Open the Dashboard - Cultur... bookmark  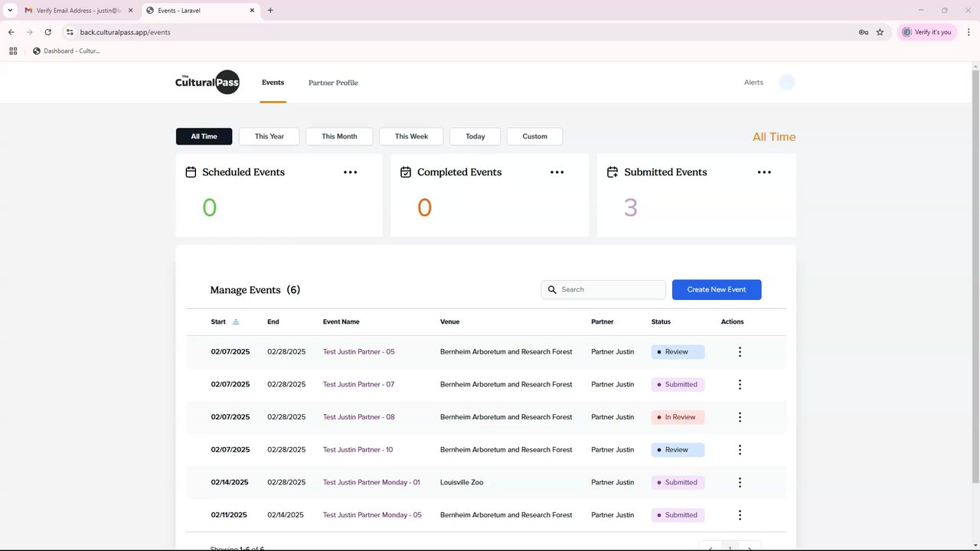tap(67, 51)
